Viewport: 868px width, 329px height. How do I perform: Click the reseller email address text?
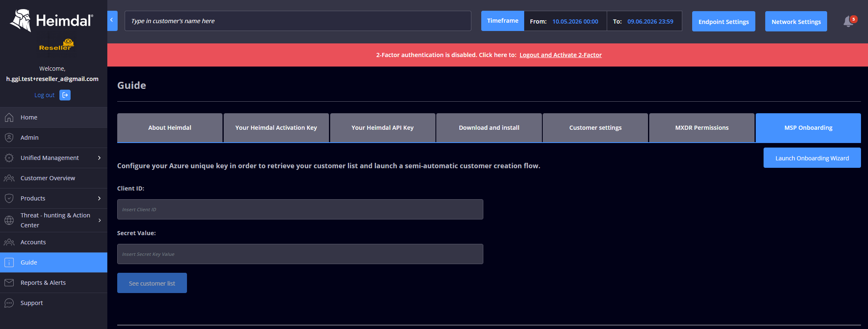point(52,79)
